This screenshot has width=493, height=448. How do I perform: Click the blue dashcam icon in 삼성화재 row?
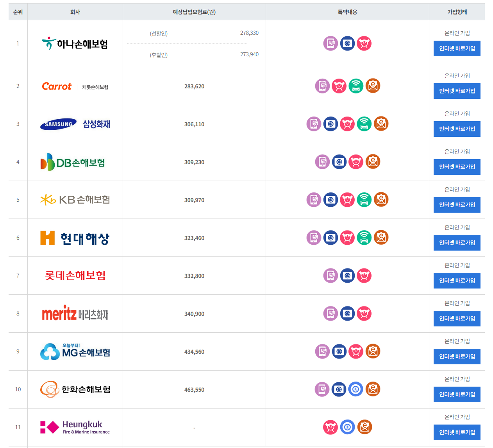pyautogui.click(x=330, y=124)
